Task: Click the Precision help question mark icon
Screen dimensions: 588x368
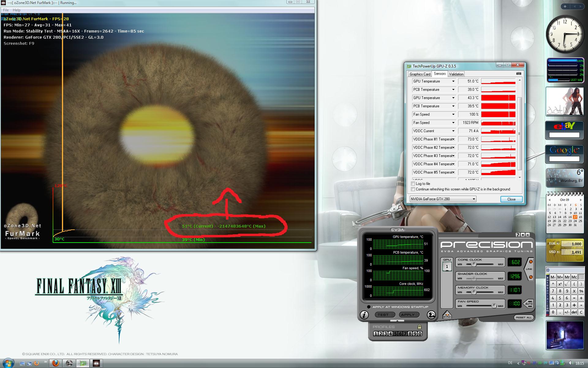Action: pos(518,235)
